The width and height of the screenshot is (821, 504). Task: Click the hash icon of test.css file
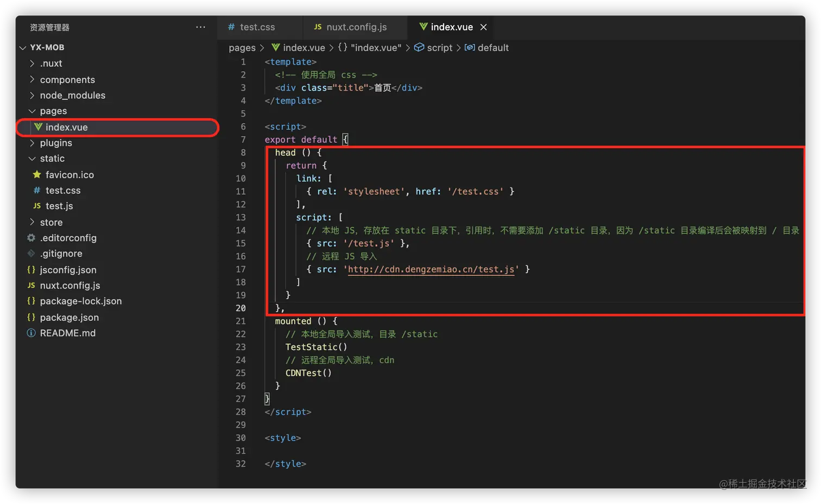pos(37,190)
